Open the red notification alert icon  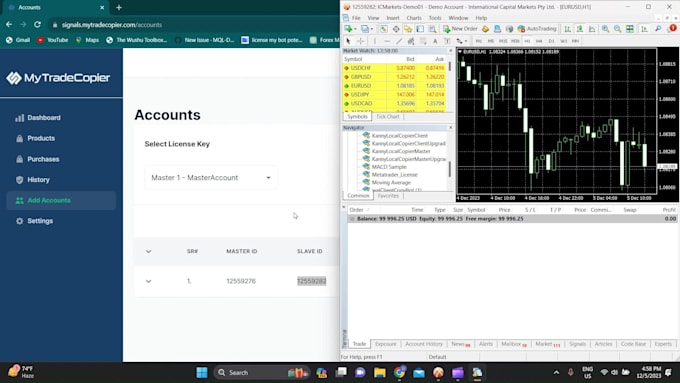tap(673, 28)
